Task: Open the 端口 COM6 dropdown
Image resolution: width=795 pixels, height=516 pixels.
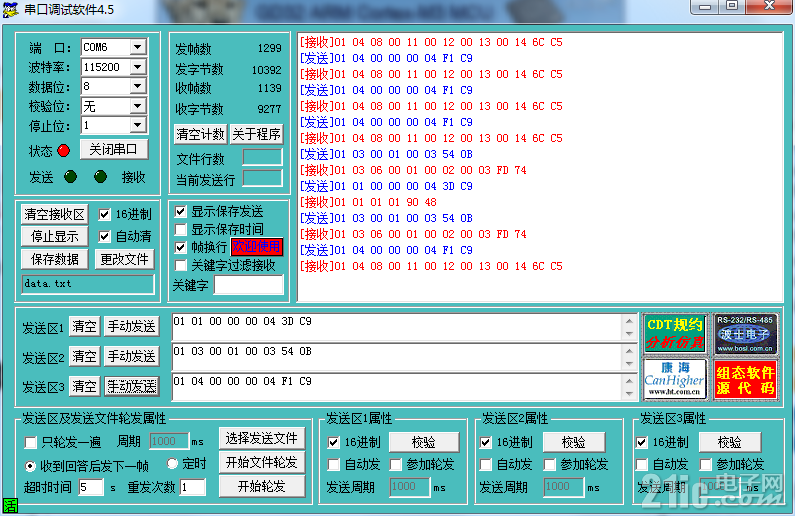Action: coord(137,47)
